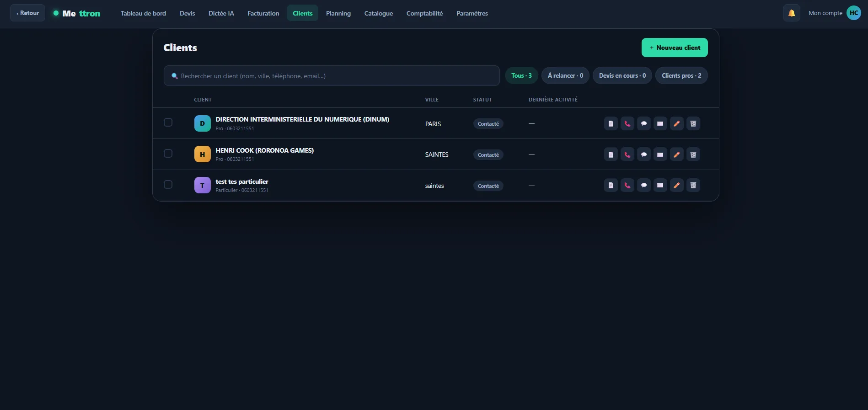This screenshot has width=868, height=410.
Task: Click the Retour back button
Action: (x=27, y=13)
